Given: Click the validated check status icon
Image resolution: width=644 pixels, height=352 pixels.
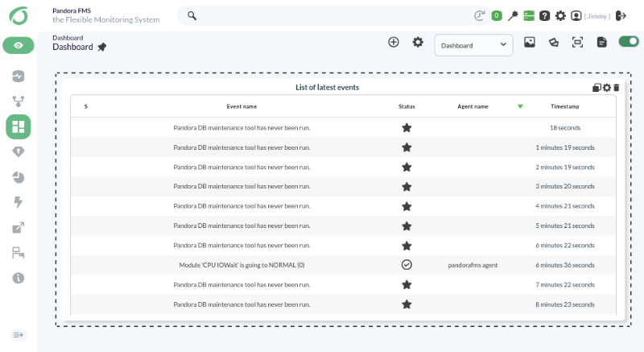Looking at the screenshot, I should coord(407,265).
